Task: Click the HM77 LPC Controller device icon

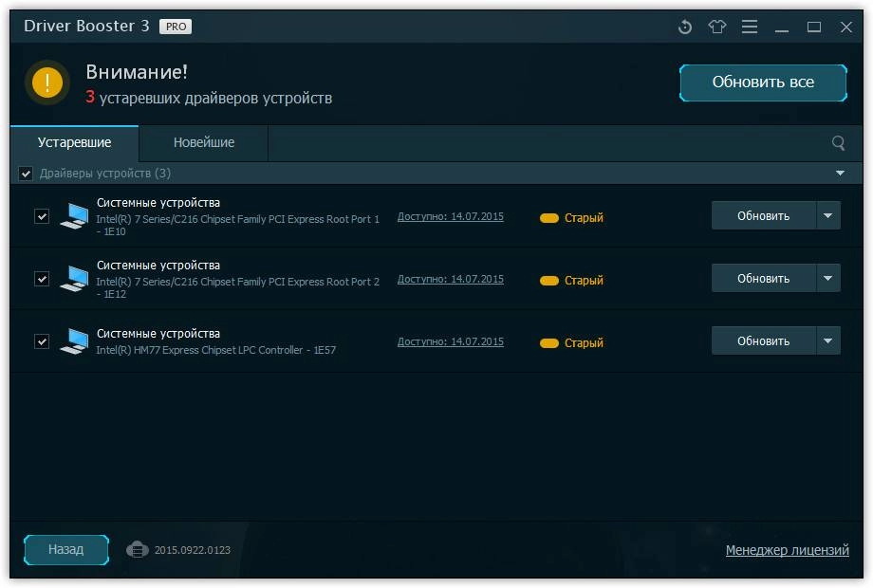Action: 73,341
